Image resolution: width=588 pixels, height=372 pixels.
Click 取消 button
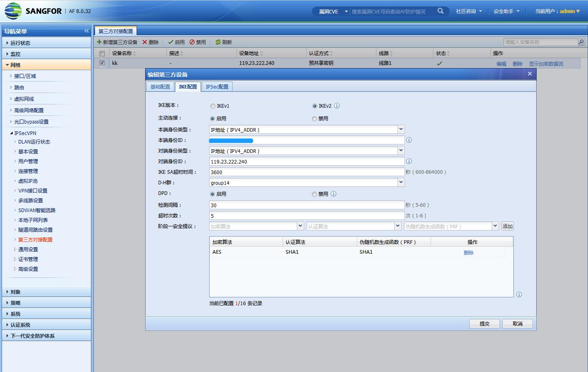(517, 323)
